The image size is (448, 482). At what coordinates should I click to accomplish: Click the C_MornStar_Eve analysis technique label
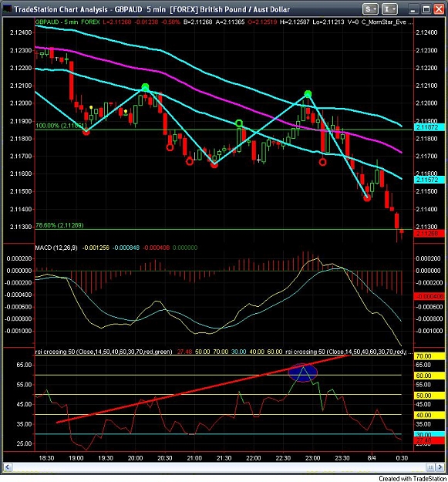[384, 22]
